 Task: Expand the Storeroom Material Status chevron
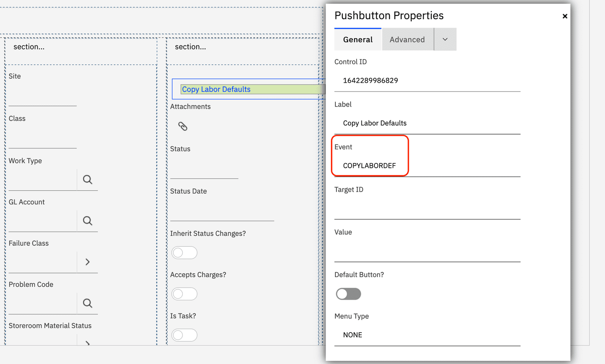click(x=87, y=342)
